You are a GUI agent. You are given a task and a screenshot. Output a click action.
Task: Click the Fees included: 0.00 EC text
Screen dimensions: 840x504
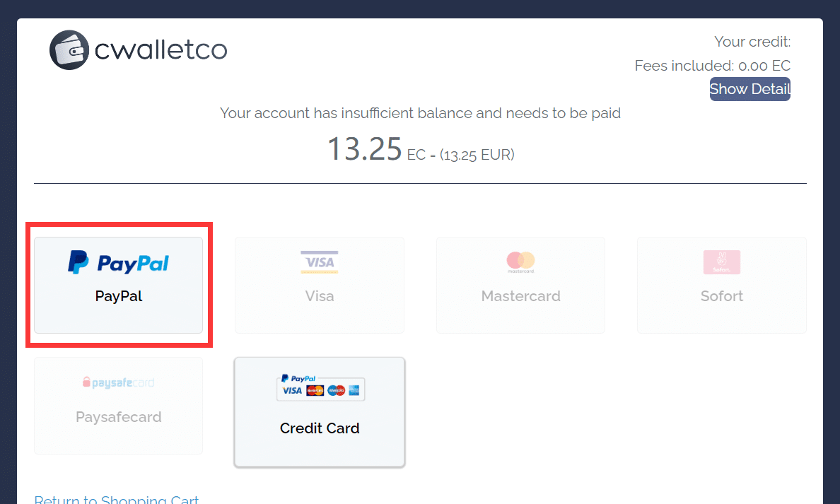pyautogui.click(x=712, y=66)
